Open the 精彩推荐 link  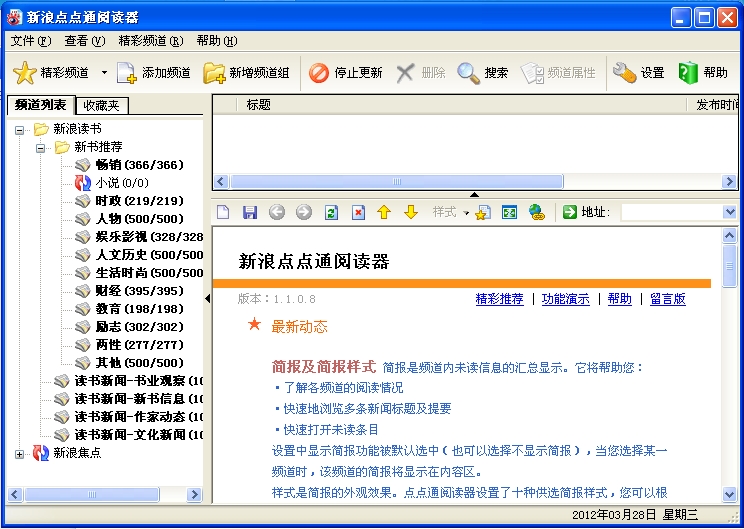(499, 299)
